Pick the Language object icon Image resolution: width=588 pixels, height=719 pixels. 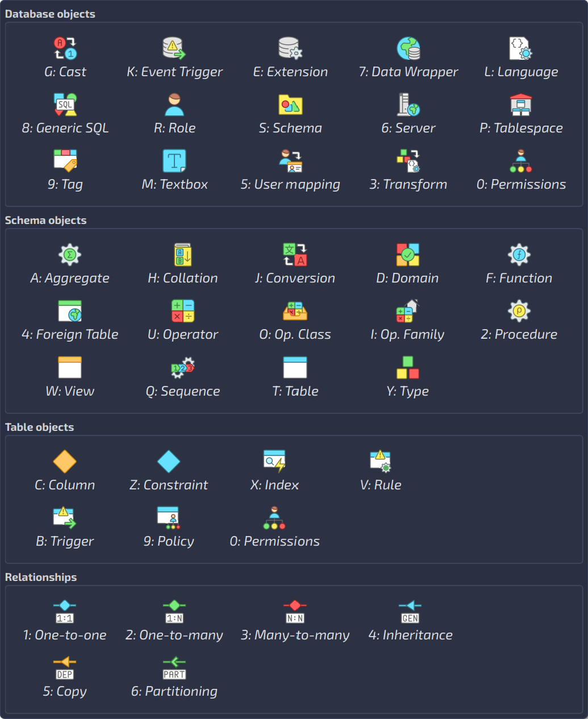pyautogui.click(x=521, y=48)
